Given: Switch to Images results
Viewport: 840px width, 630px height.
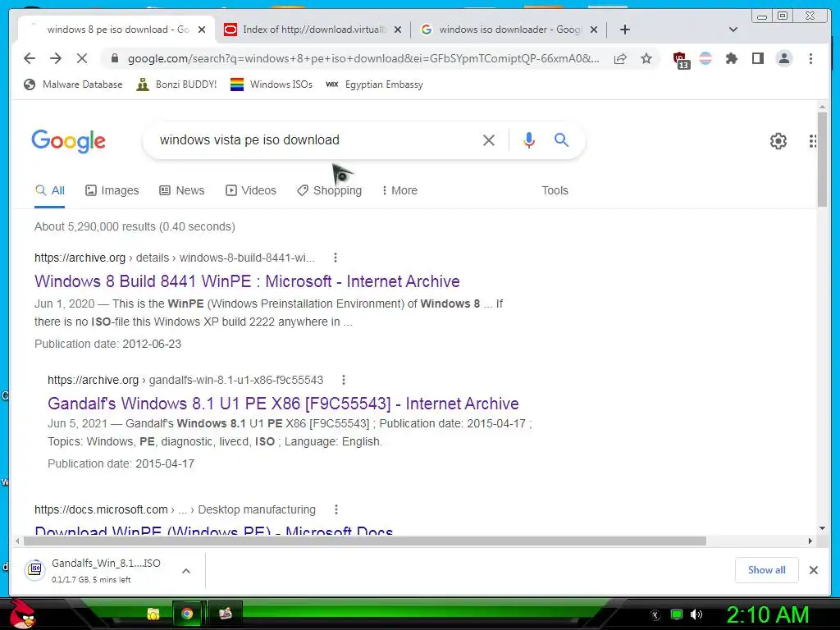Looking at the screenshot, I should coord(112,190).
